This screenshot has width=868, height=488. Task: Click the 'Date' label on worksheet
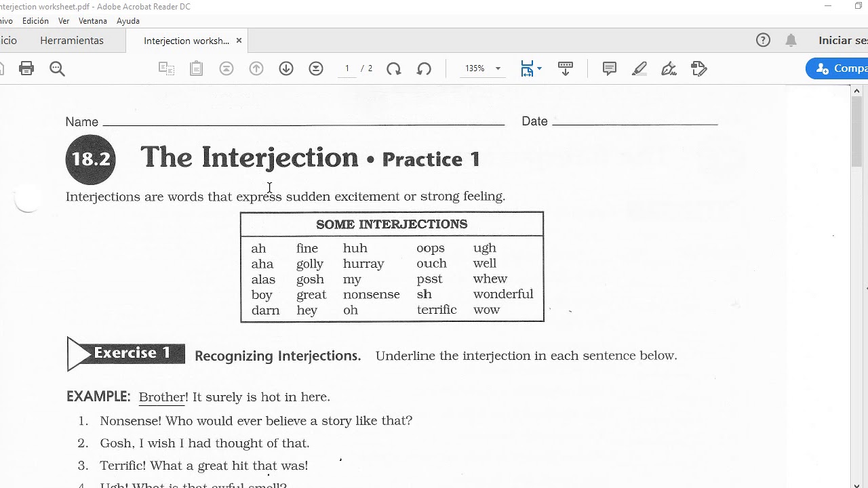[534, 121]
